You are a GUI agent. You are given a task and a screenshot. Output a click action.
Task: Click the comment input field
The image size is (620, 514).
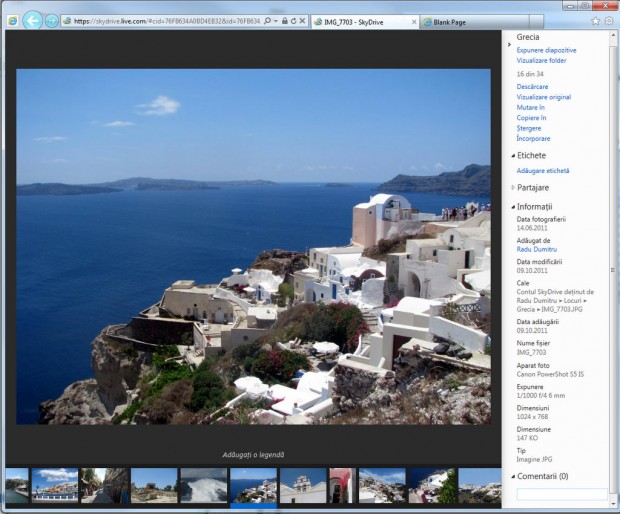click(560, 494)
